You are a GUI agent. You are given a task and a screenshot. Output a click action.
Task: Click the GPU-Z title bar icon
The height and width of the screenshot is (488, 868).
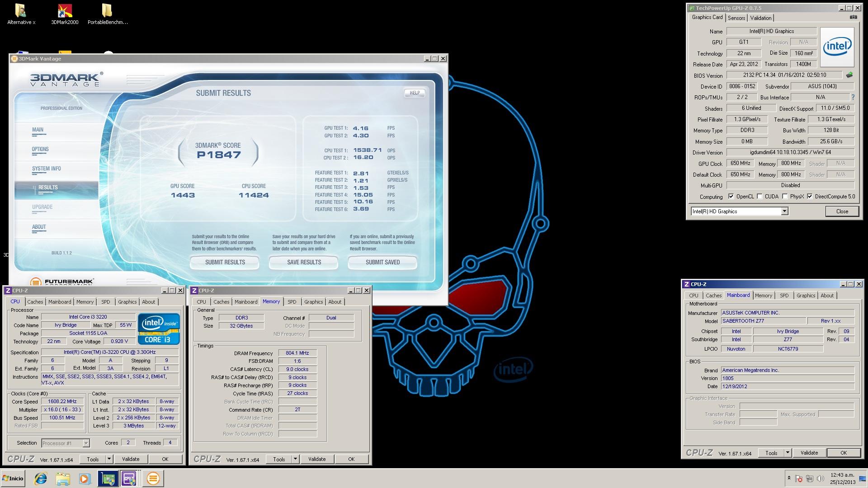691,8
